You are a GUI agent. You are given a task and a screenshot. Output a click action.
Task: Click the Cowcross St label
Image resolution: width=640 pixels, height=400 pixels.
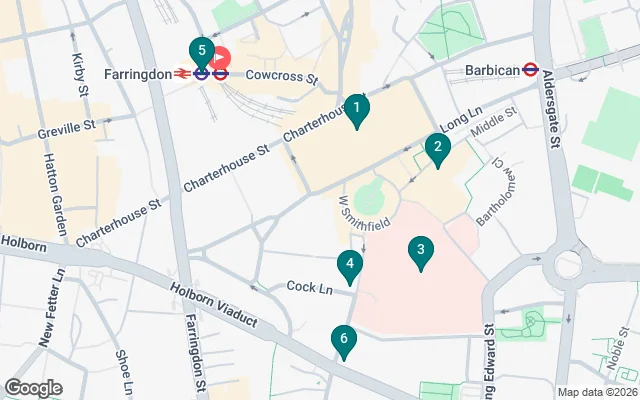pos(282,76)
